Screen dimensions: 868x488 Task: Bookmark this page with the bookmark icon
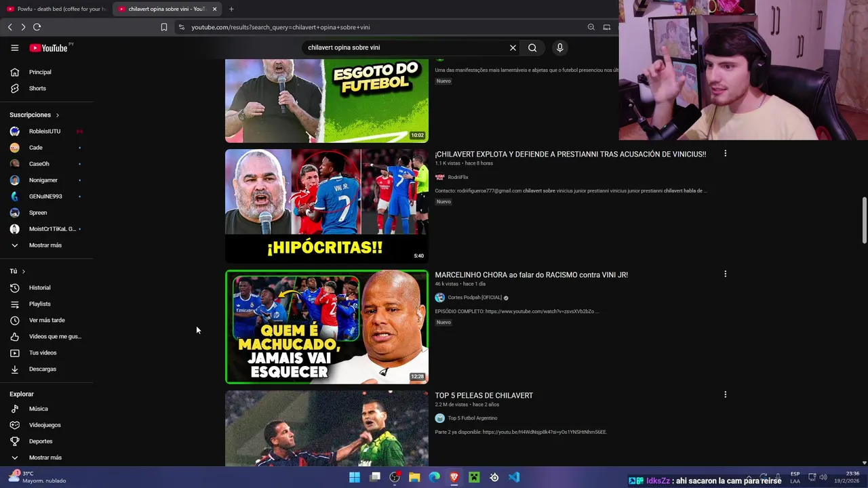pyautogui.click(x=163, y=27)
